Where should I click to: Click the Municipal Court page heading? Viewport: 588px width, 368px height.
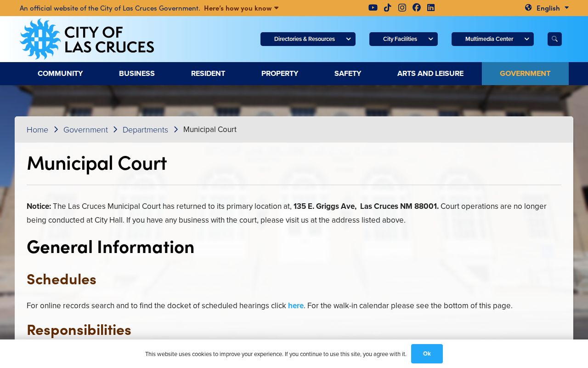(x=97, y=163)
